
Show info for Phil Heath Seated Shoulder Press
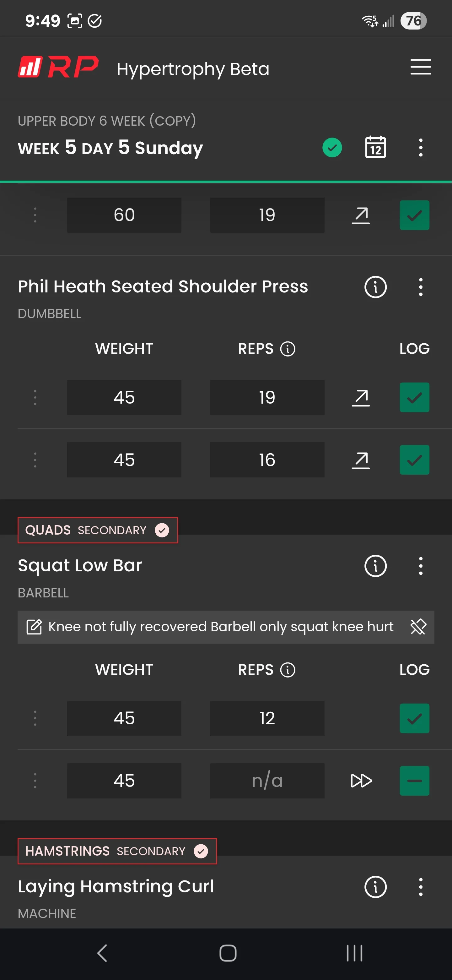[x=375, y=287]
